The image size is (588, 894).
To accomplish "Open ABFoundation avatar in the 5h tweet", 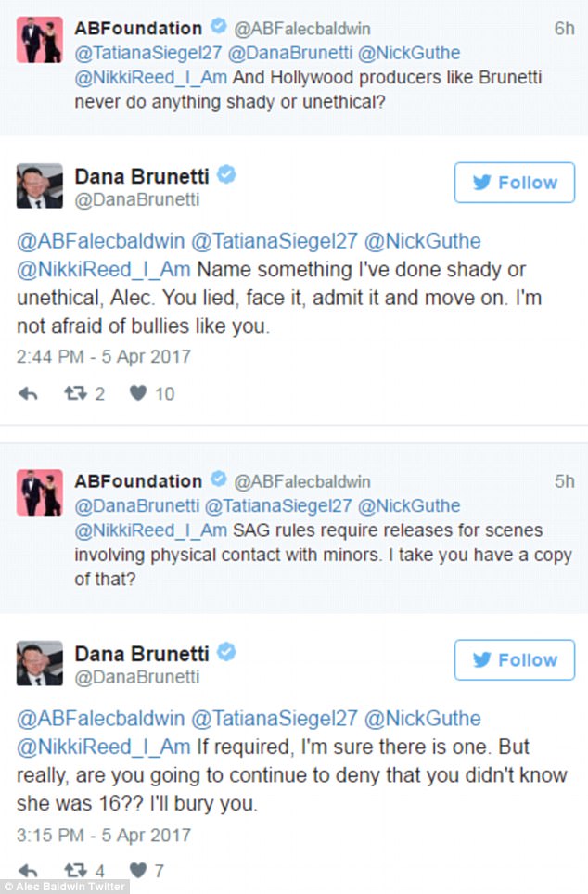I will 39,492.
